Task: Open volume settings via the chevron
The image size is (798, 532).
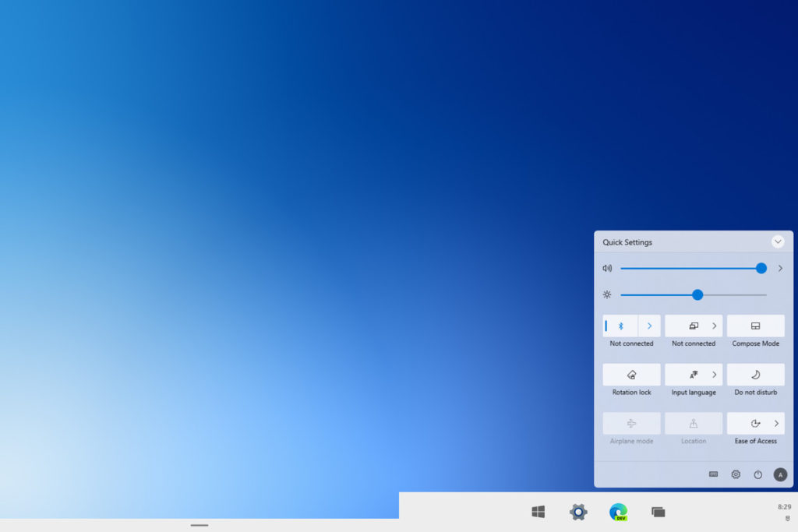Action: 780,268
